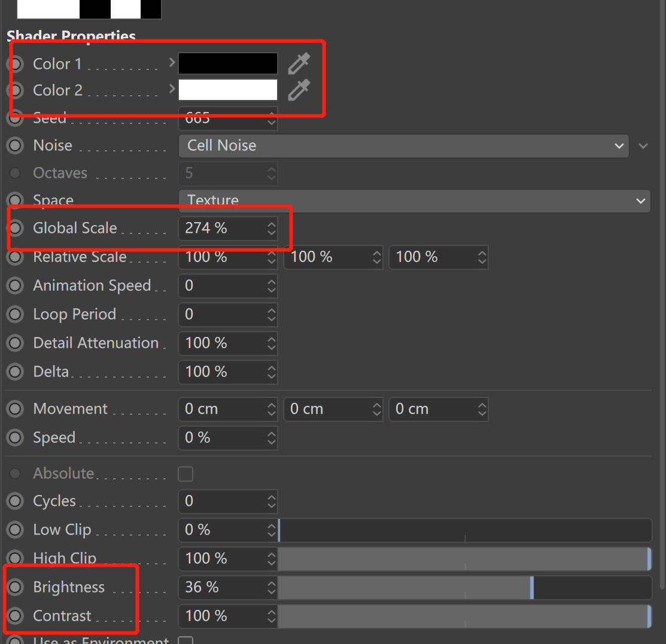Click Delta stepper arrows
The height and width of the screenshot is (644, 666).
click(x=272, y=372)
